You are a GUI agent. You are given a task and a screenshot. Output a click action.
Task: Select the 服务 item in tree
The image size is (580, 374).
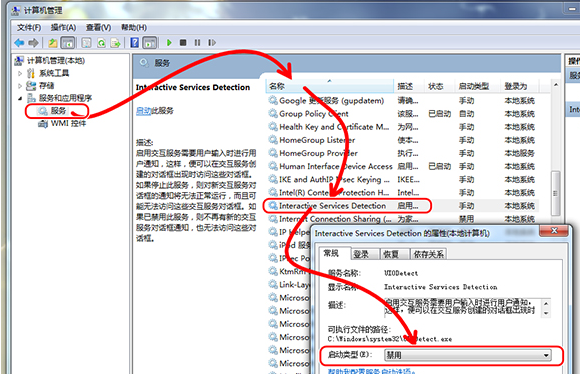point(58,111)
